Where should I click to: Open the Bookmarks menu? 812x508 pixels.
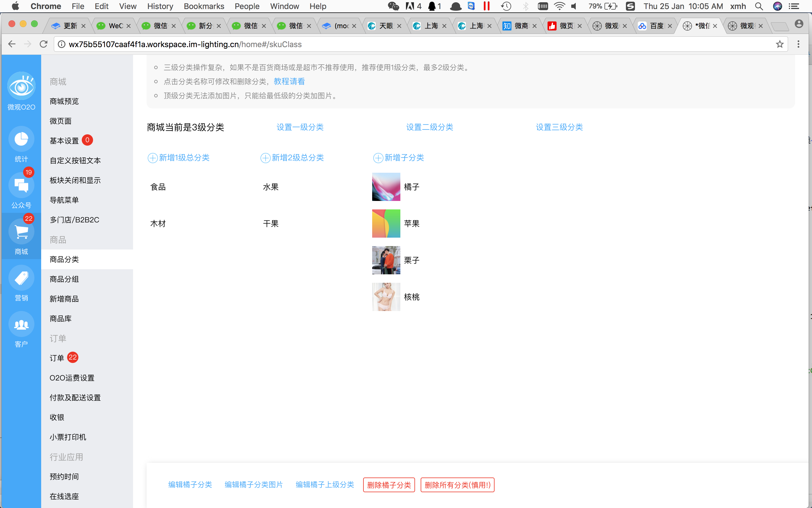tap(204, 6)
